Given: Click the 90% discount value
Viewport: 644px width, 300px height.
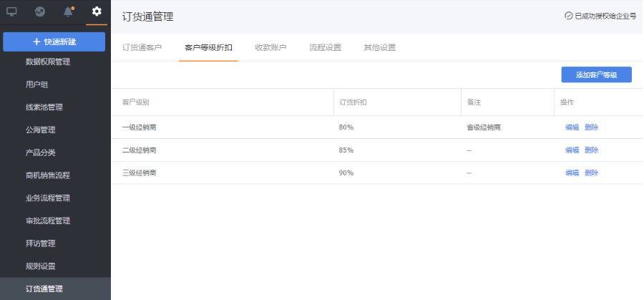Looking at the screenshot, I should (x=346, y=173).
